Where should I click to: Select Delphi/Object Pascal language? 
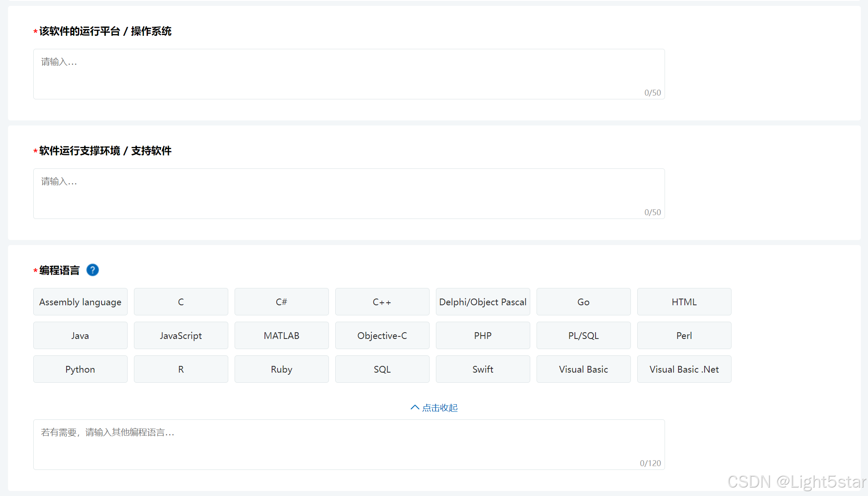click(483, 302)
